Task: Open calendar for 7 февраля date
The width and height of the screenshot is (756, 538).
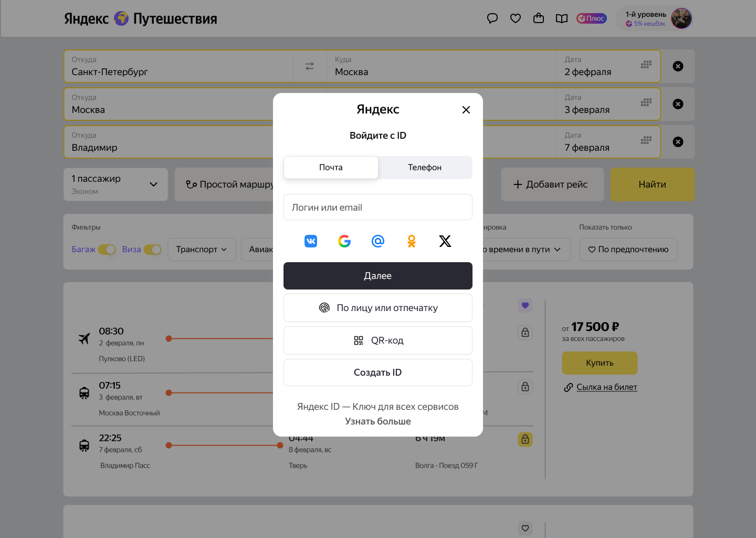Action: click(646, 140)
